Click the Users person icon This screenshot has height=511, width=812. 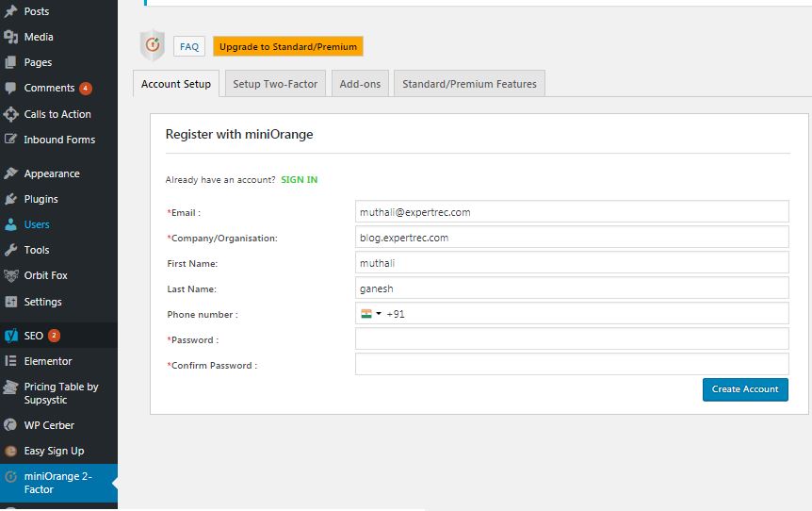(10, 224)
